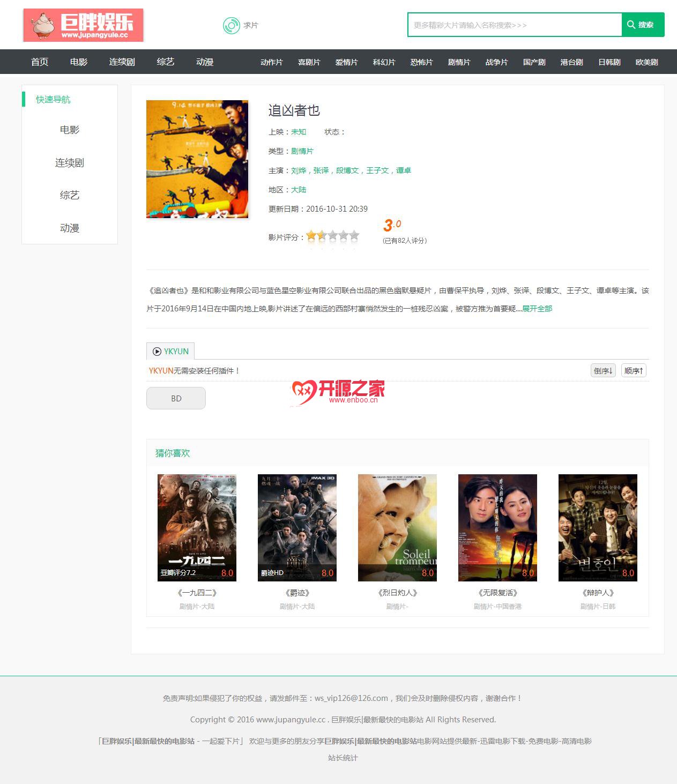Expand synopsis with 展开全部
Image resolution: width=677 pixels, height=784 pixels.
pos(537,309)
